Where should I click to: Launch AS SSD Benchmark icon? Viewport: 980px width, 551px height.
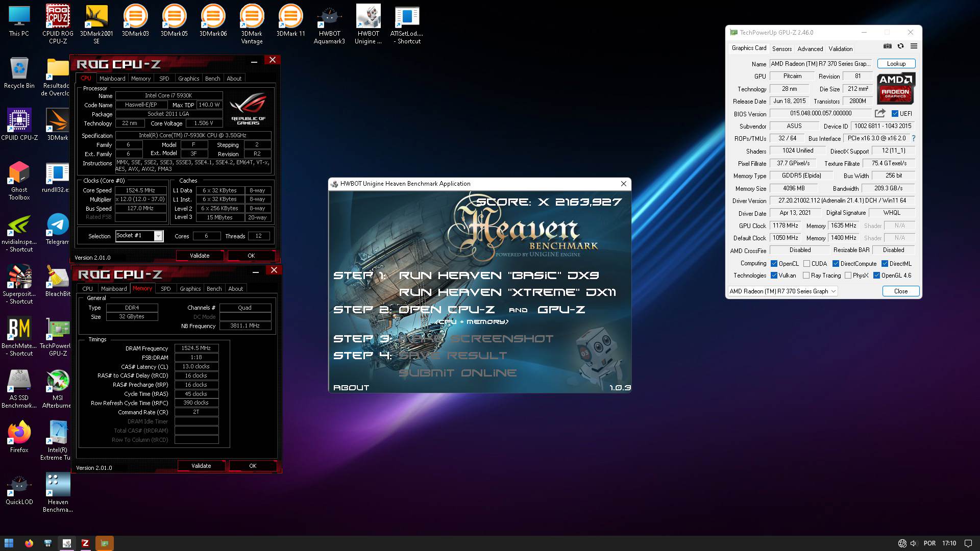click(19, 389)
